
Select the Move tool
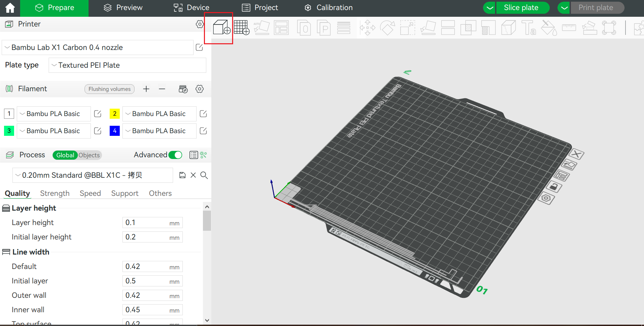pyautogui.click(x=367, y=28)
